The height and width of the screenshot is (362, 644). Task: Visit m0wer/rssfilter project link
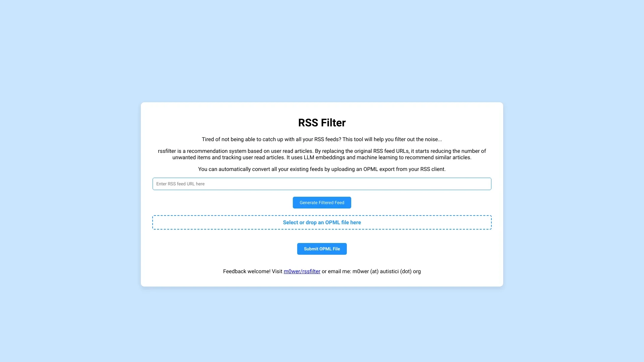coord(302,271)
